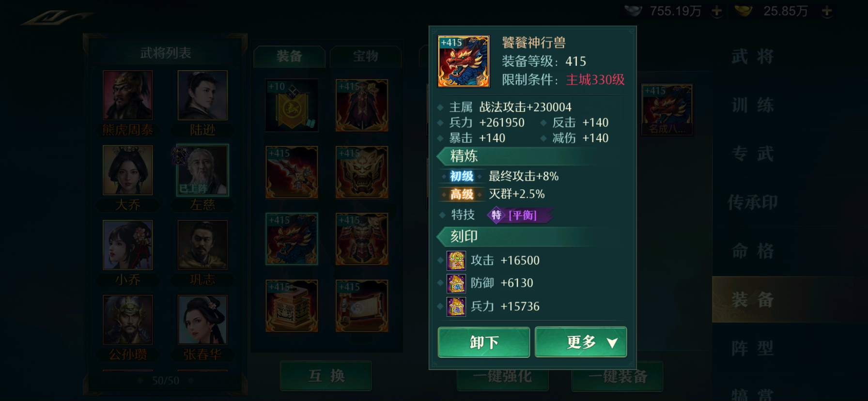Click the 一键装备 button
The width and height of the screenshot is (868, 401).
click(617, 376)
